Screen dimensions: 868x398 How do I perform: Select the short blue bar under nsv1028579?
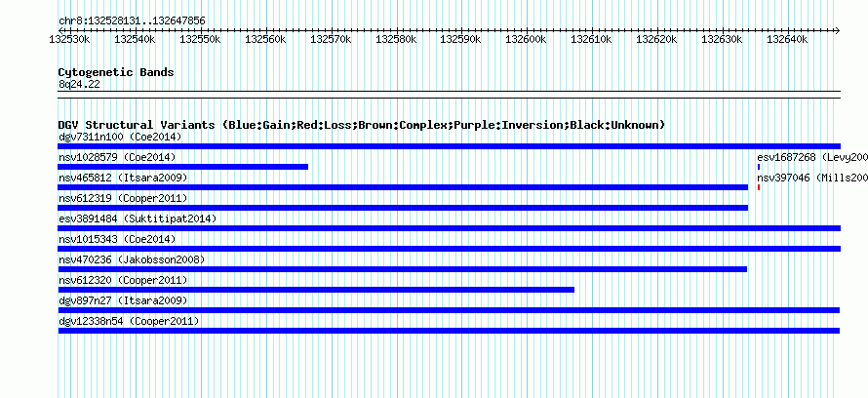(x=183, y=167)
